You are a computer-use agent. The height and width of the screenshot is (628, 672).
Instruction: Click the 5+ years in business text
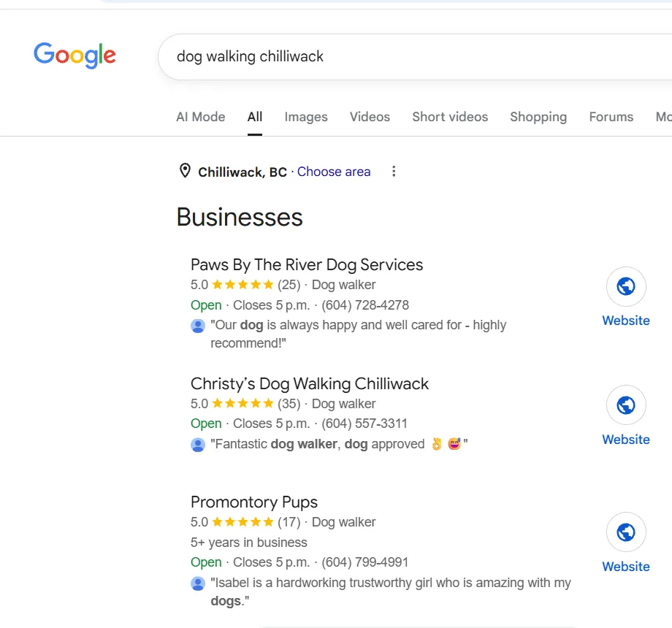point(248,543)
